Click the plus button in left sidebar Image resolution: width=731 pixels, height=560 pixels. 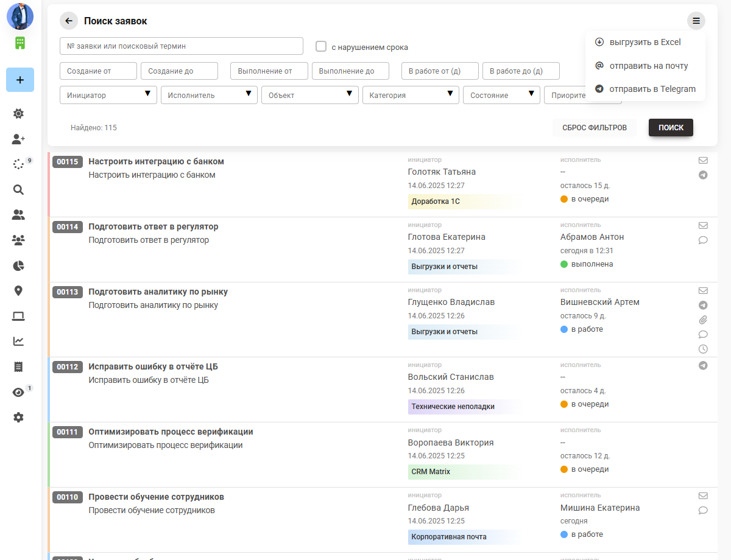(x=19, y=80)
